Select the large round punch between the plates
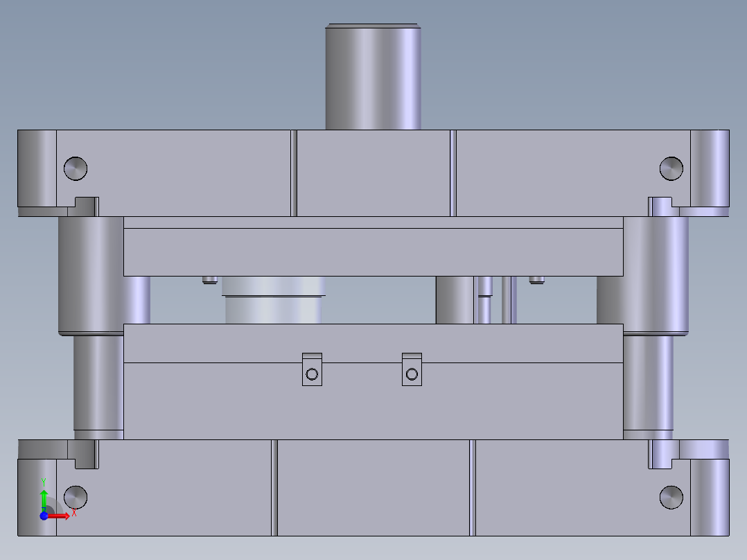 click(274, 301)
